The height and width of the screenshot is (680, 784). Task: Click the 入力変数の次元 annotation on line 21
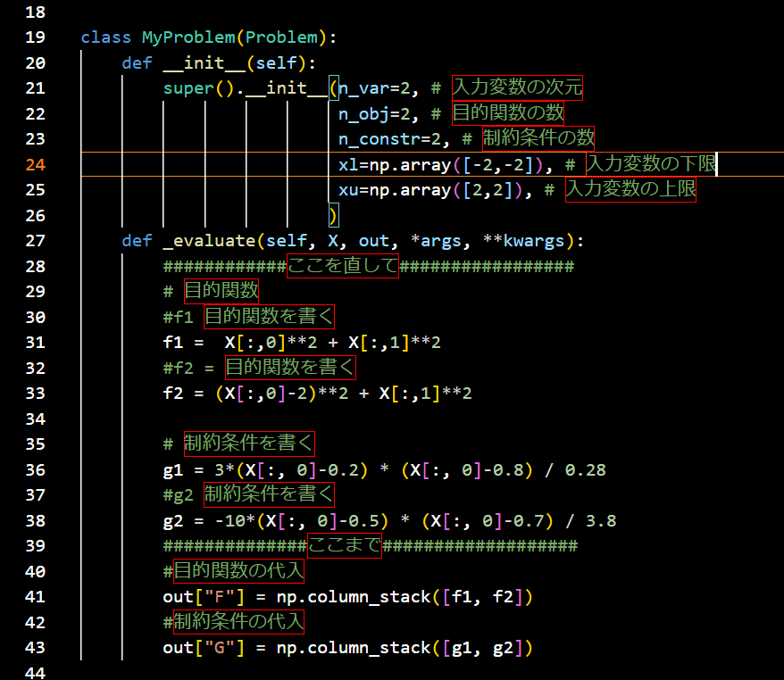click(518, 87)
